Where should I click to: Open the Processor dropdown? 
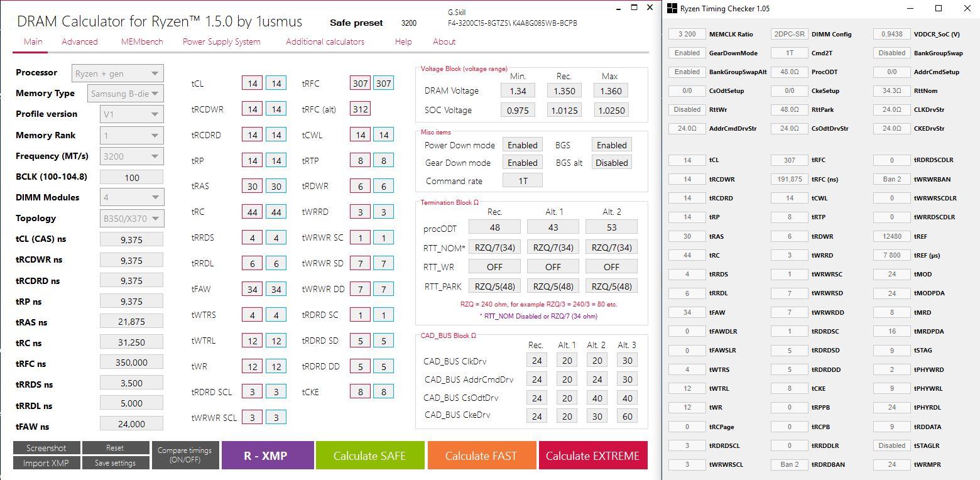117,73
